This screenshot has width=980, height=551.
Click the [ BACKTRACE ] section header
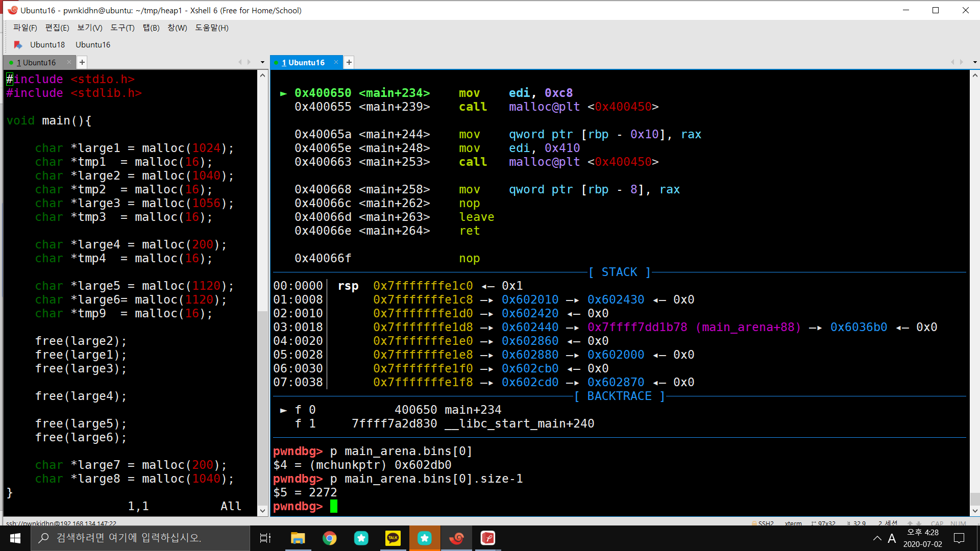point(619,396)
